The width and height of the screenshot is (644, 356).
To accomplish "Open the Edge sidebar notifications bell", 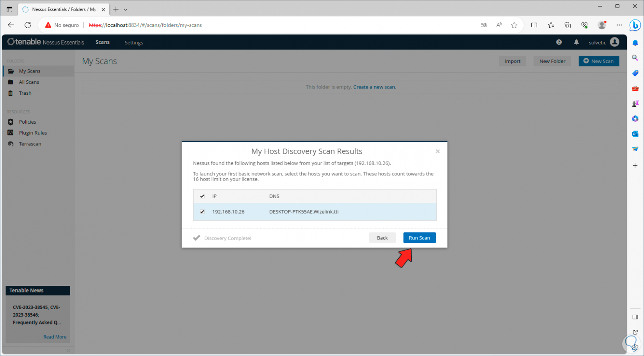I will click(635, 43).
